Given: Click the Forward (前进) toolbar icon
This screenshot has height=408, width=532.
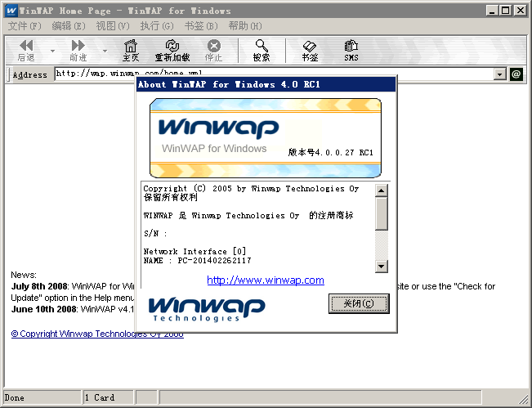Looking at the screenshot, I should pos(78,50).
